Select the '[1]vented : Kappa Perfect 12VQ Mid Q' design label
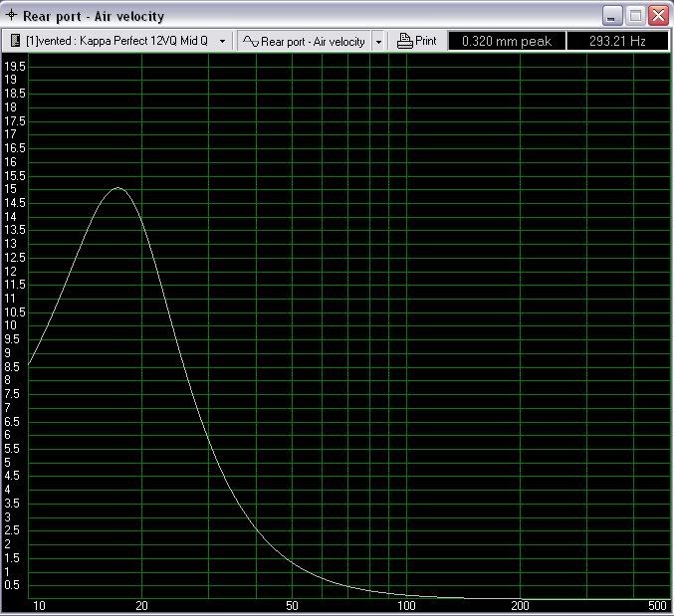 [116, 41]
